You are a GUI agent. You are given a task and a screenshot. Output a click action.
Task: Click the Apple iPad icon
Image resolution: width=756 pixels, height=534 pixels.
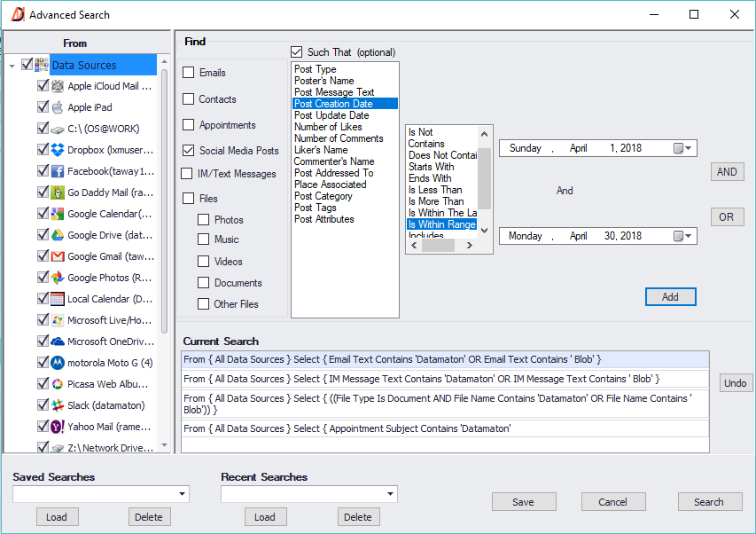(57, 107)
